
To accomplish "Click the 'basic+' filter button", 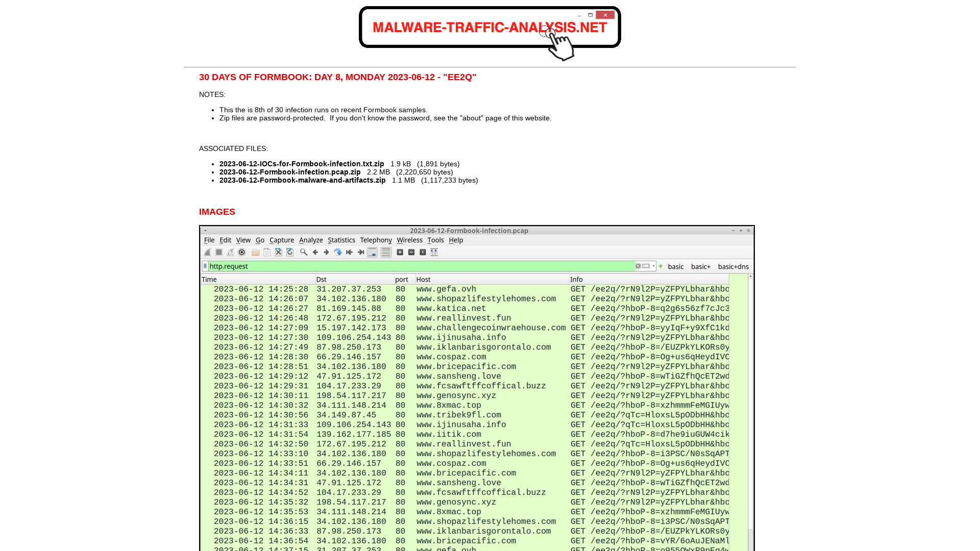I will [701, 267].
